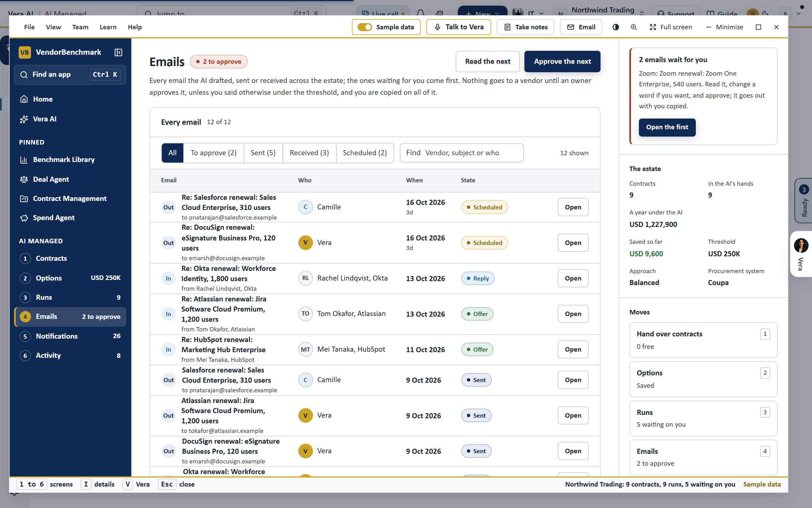Select the Sent (5) filter tab
The height and width of the screenshot is (508, 812).
(263, 153)
